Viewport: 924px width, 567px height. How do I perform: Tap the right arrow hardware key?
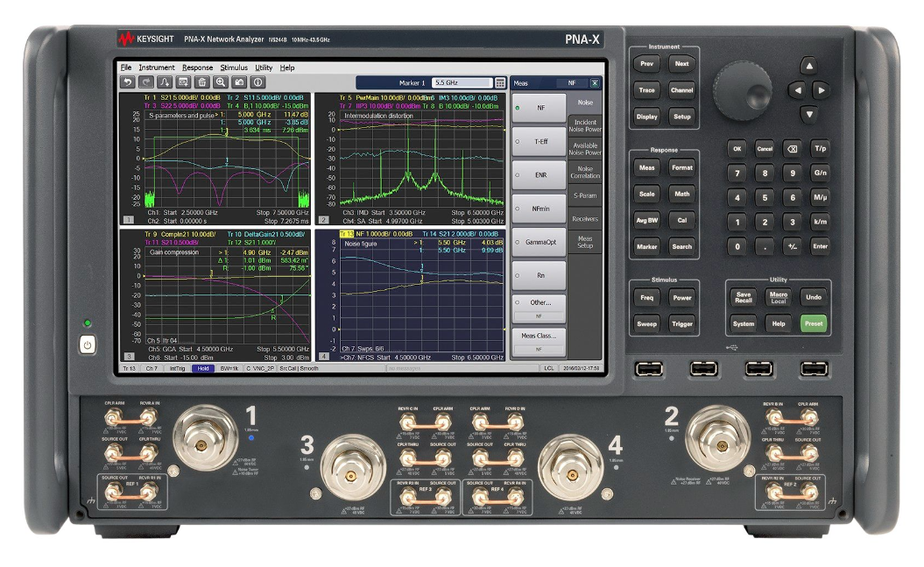tap(821, 90)
